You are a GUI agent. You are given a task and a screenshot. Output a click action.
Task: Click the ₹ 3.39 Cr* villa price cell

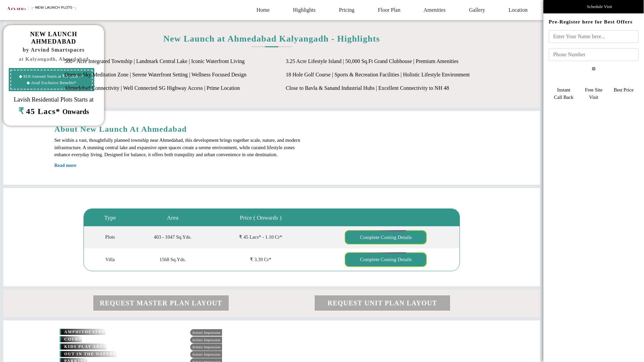click(261, 259)
